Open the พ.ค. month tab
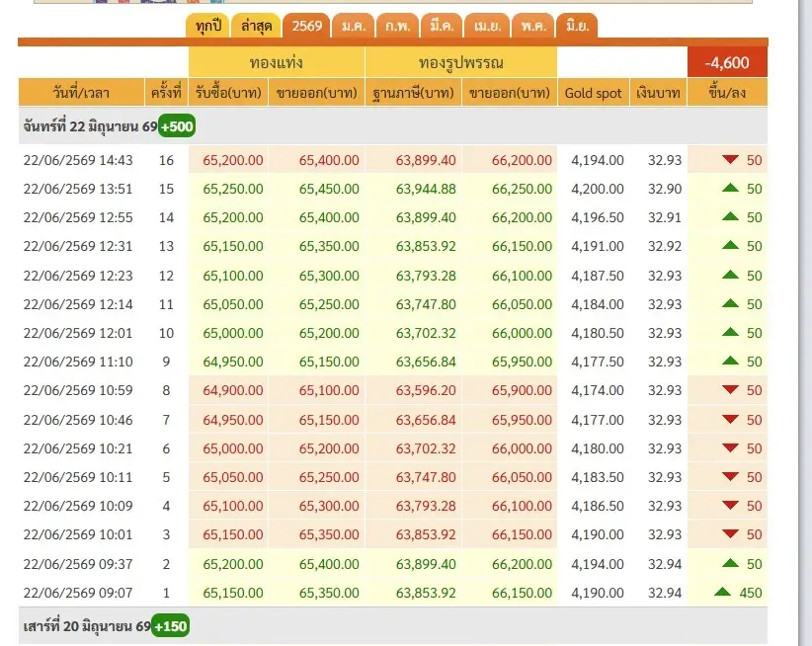812x646 pixels. coord(532,26)
